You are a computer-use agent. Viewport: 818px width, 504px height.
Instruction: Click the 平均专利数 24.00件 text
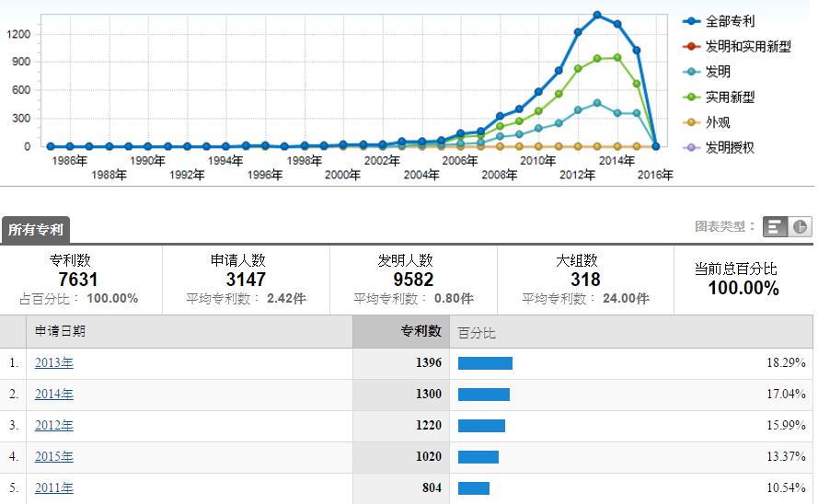tap(585, 299)
